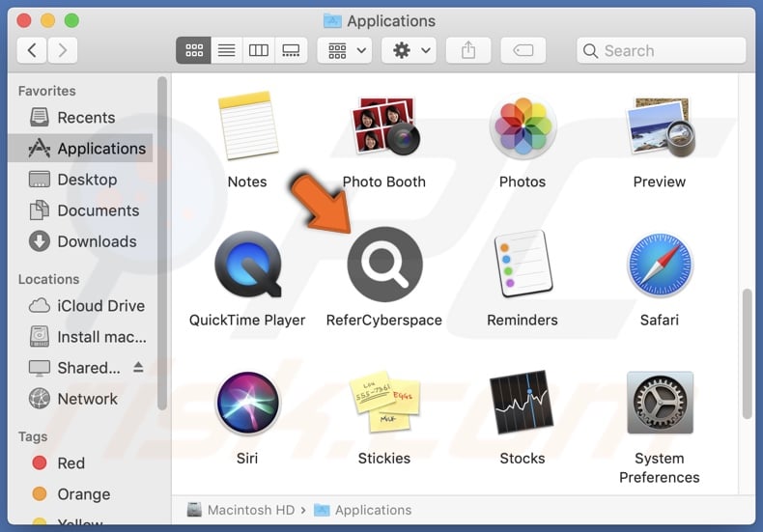This screenshot has height=532, width=763.
Task: Open iCloud Drive from sidebar
Action: 100,306
